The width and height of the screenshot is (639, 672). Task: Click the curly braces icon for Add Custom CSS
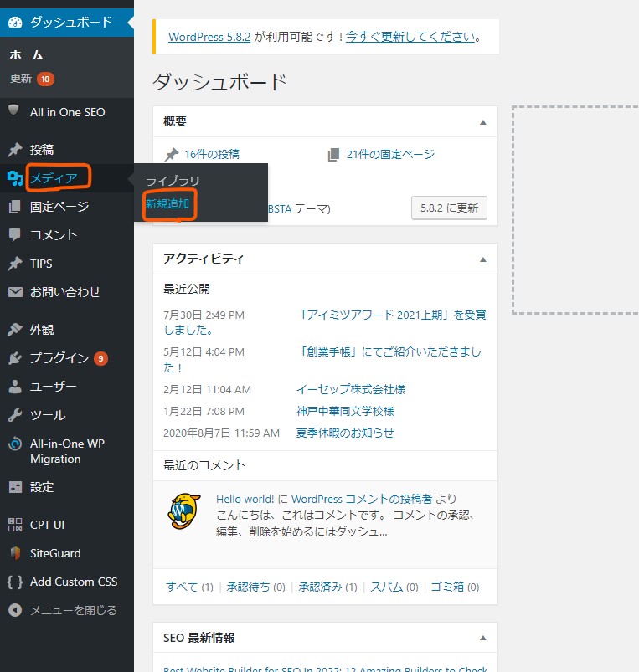15,582
